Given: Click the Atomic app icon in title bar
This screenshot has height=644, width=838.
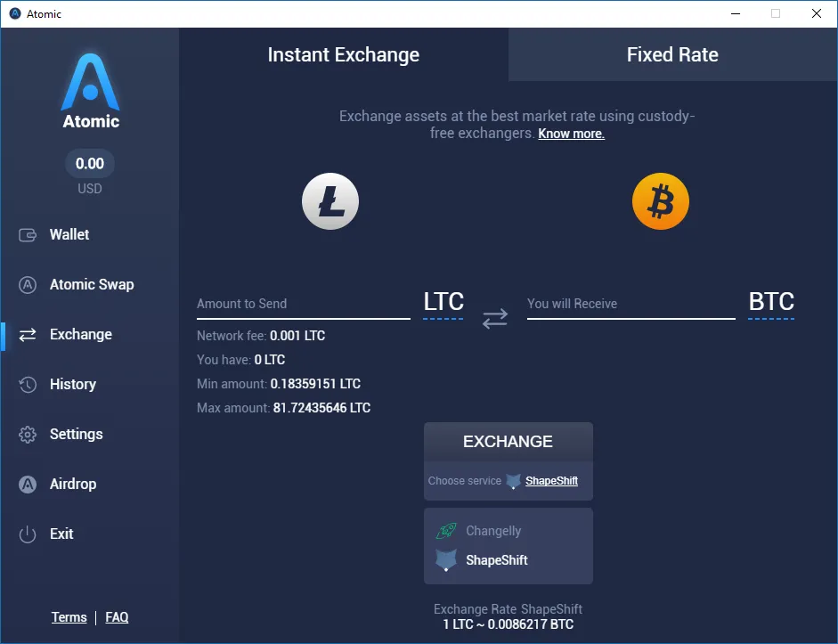Looking at the screenshot, I should pyautogui.click(x=15, y=13).
